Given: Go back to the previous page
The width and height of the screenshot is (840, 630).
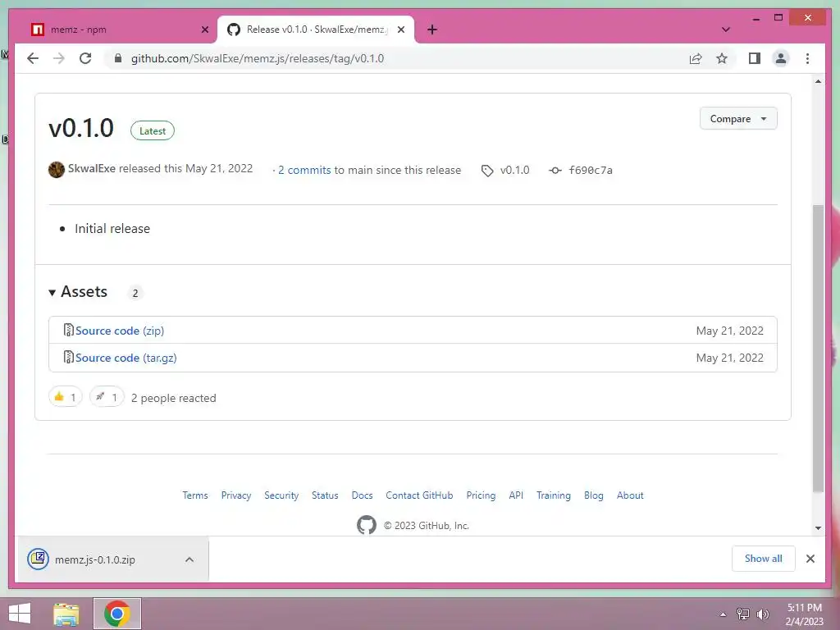Looking at the screenshot, I should 33,58.
